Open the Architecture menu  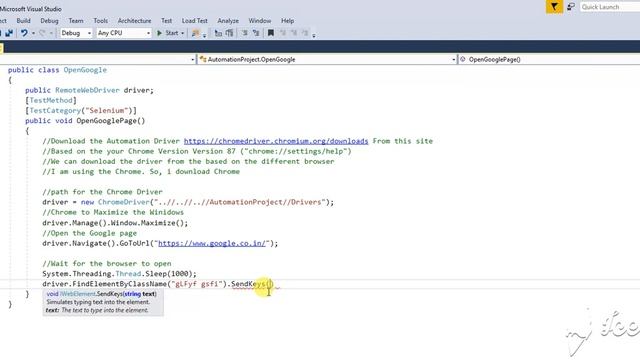tap(134, 20)
